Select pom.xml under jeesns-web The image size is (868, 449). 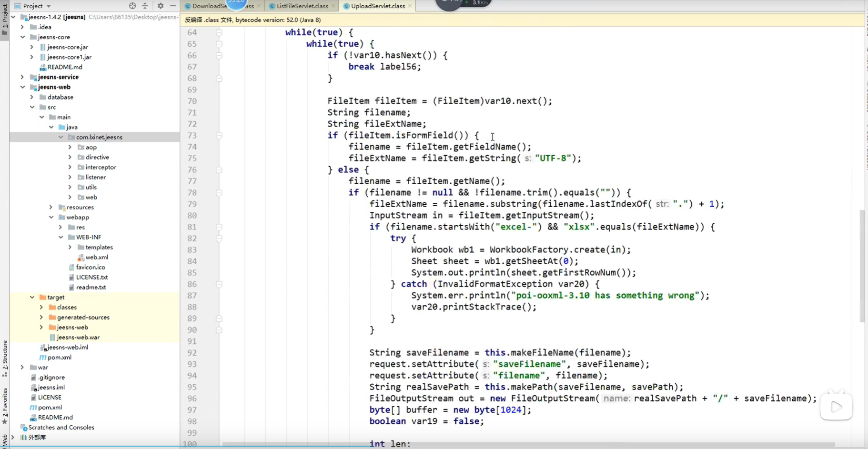(x=59, y=357)
